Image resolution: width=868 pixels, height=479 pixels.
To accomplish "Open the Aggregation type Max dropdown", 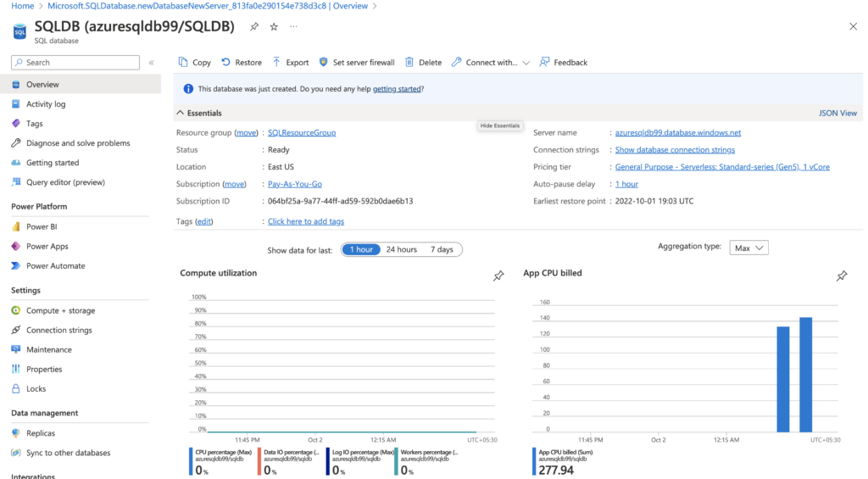I will pos(749,248).
